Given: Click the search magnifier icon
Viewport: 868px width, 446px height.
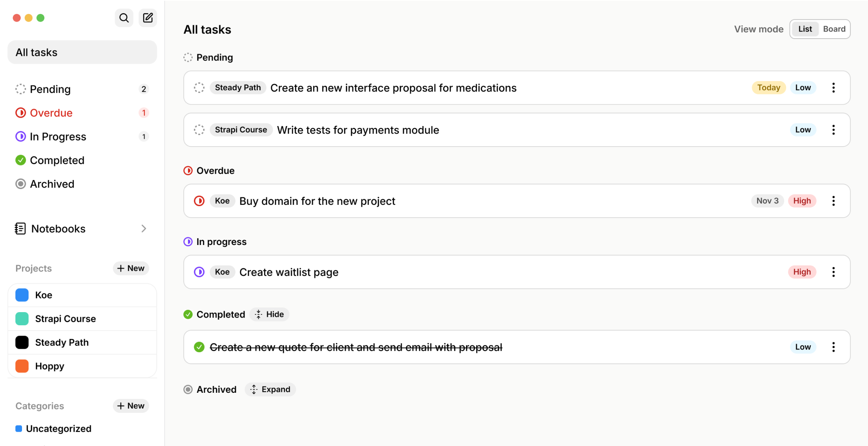Looking at the screenshot, I should pyautogui.click(x=124, y=18).
